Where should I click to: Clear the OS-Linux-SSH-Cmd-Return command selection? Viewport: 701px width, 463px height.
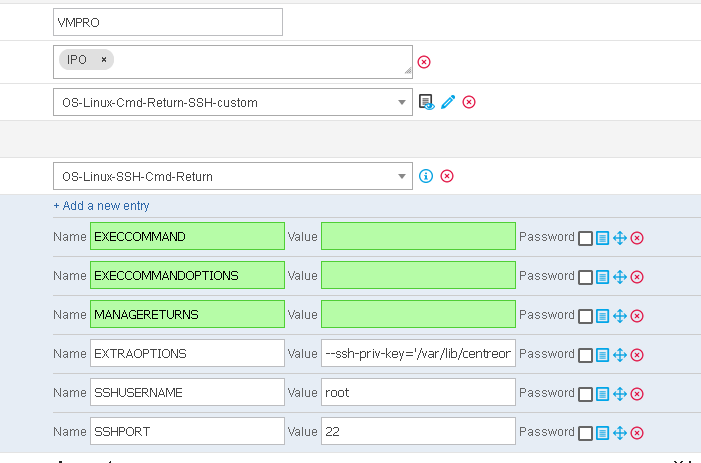pyautogui.click(x=447, y=176)
